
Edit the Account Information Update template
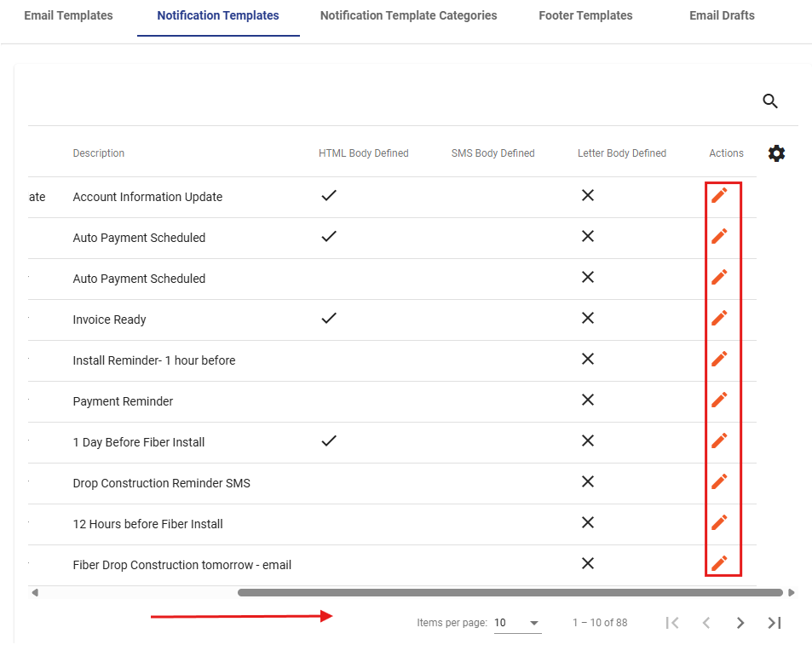coord(719,195)
